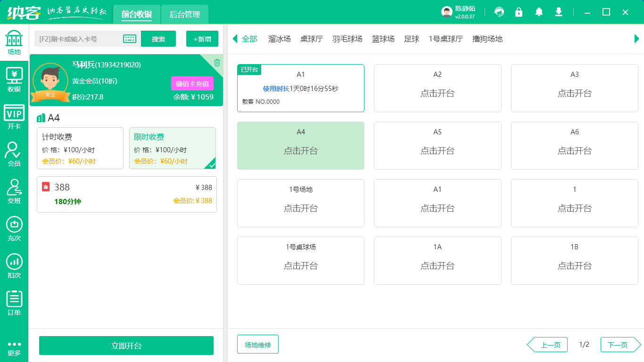Switch to the 后台管理 tab

coord(184,15)
